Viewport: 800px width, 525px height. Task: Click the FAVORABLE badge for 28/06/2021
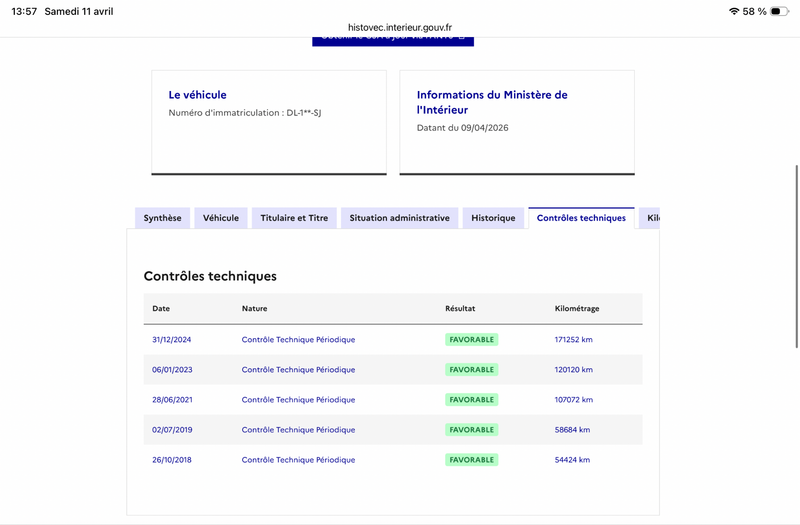[471, 399]
